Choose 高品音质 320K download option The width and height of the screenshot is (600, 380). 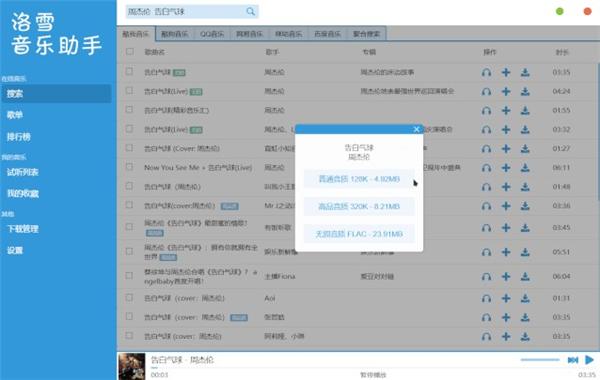359,207
